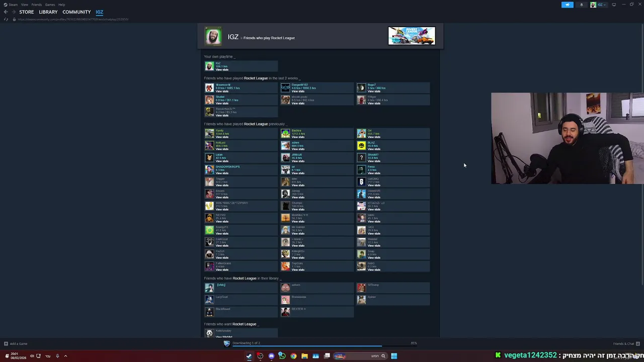Viewport: 644px width, 362px height.
Task: Click the blue announcements megaphone button
Action: (567, 5)
